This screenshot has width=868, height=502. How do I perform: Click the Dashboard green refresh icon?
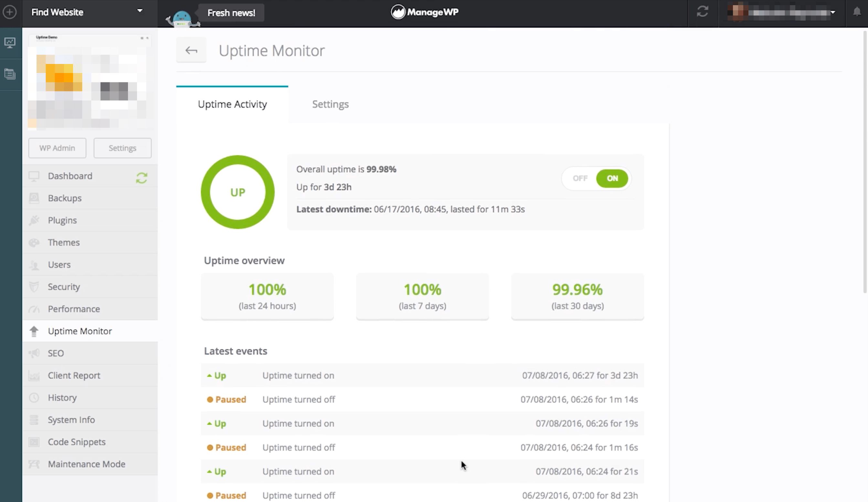(x=142, y=178)
